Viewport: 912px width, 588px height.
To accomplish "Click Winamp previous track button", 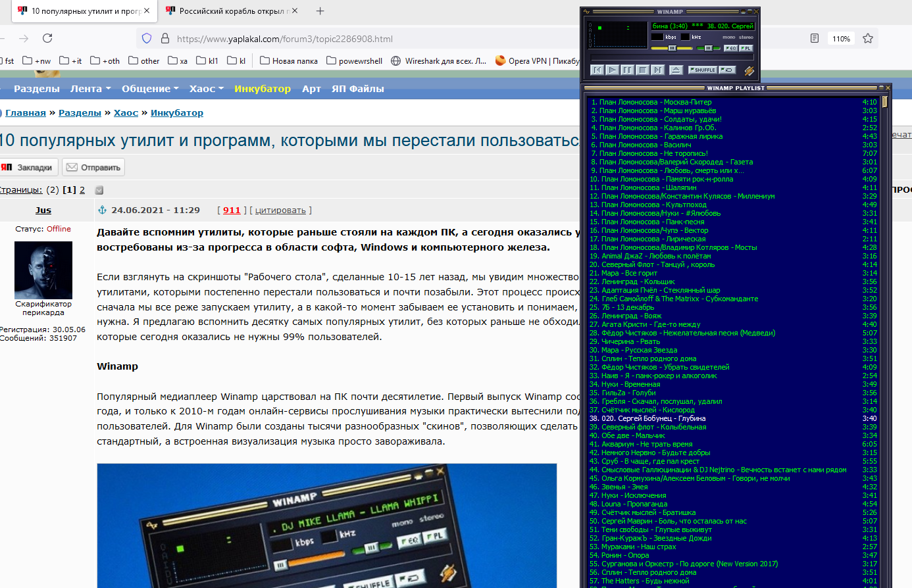I will point(597,70).
